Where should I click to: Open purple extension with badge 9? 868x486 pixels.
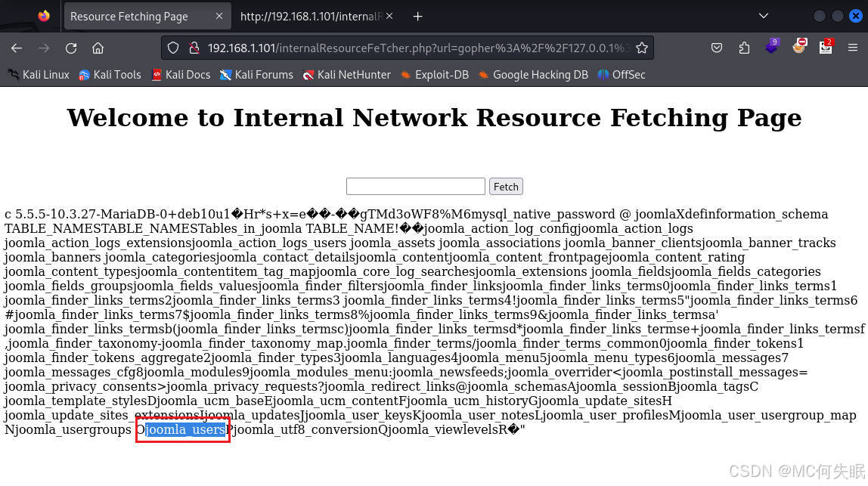[x=771, y=47]
